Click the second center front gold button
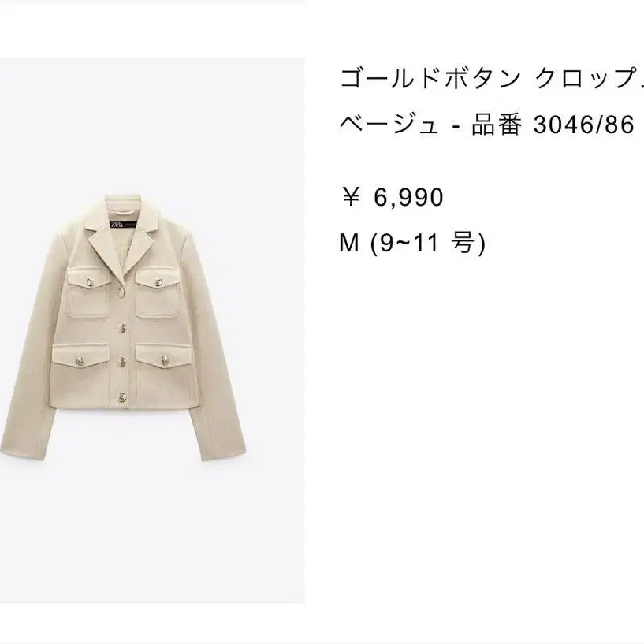The height and width of the screenshot is (644, 644). pyautogui.click(x=122, y=327)
